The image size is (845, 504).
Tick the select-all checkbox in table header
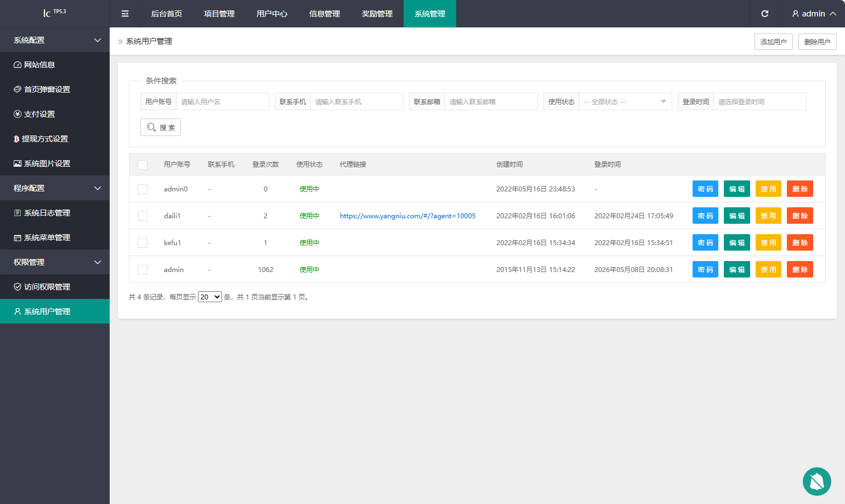(x=143, y=165)
